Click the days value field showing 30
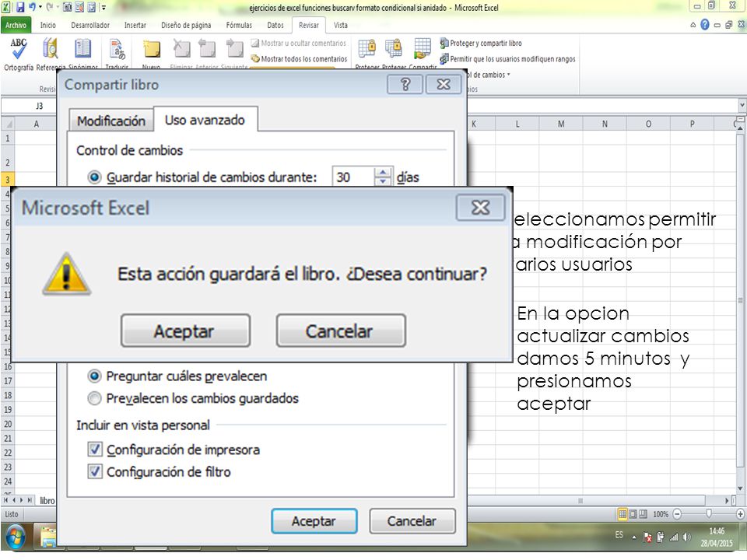This screenshot has height=560, width=747. tap(353, 177)
